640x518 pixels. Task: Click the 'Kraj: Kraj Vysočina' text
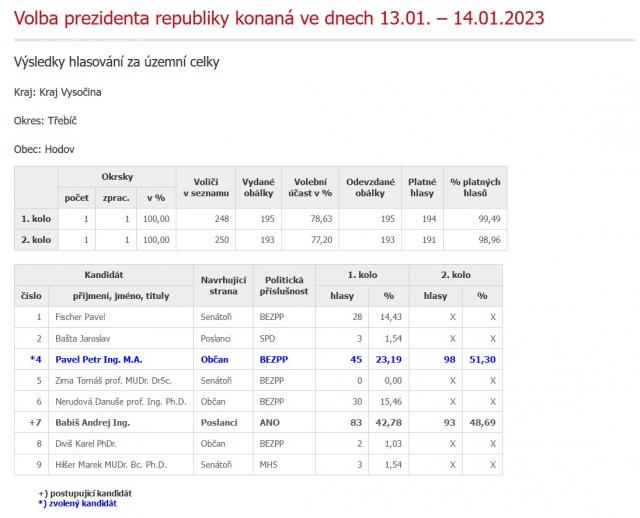[x=57, y=92]
